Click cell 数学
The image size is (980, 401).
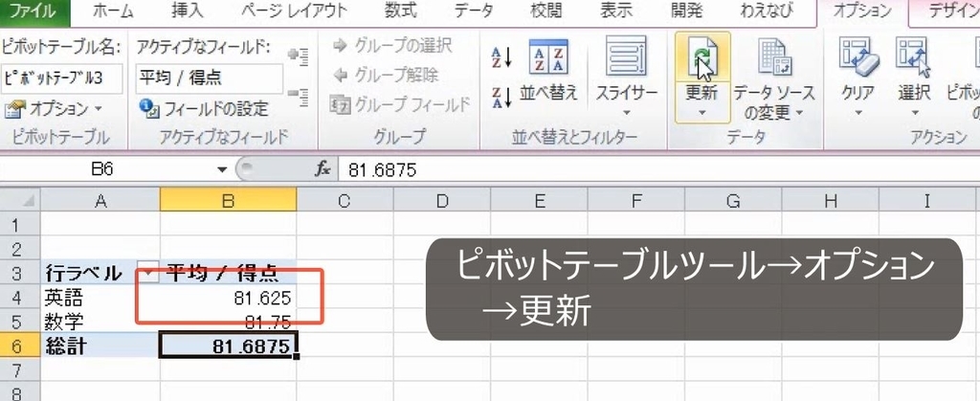(x=100, y=323)
